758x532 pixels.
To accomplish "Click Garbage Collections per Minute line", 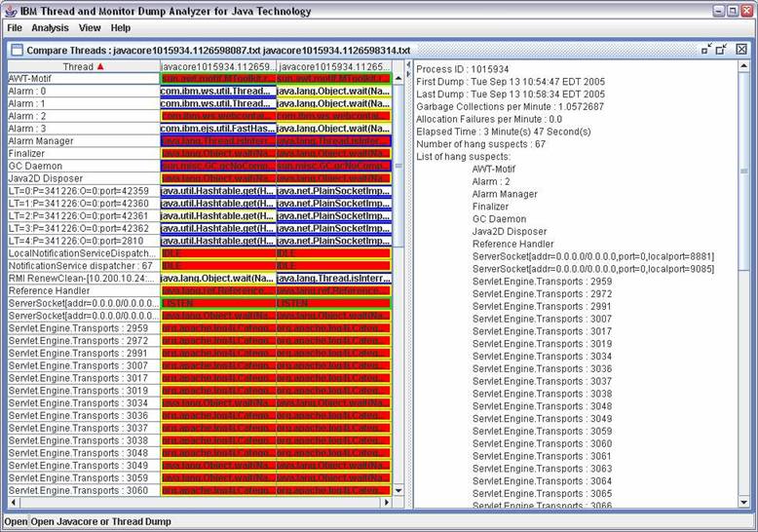I will coord(510,107).
